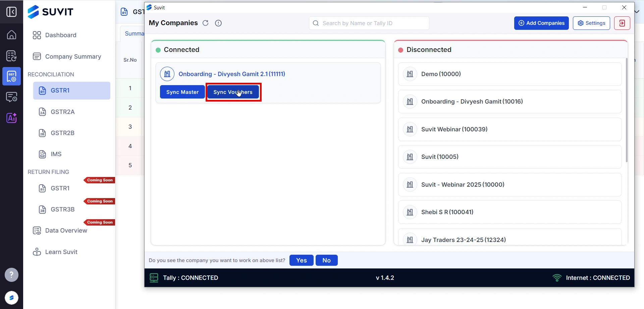Click the building icon of the connected company
The width and height of the screenshot is (644, 309).
click(x=167, y=74)
